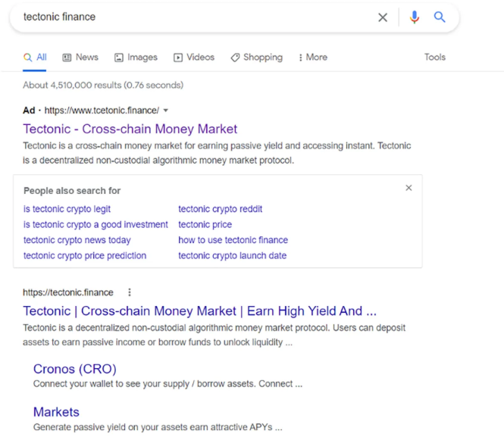The height and width of the screenshot is (437, 504).
Task: Close the People also search for box
Action: (409, 188)
